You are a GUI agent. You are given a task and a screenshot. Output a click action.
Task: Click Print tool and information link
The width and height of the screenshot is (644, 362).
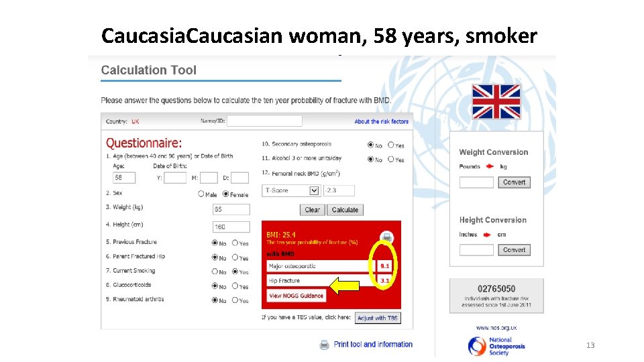click(373, 345)
